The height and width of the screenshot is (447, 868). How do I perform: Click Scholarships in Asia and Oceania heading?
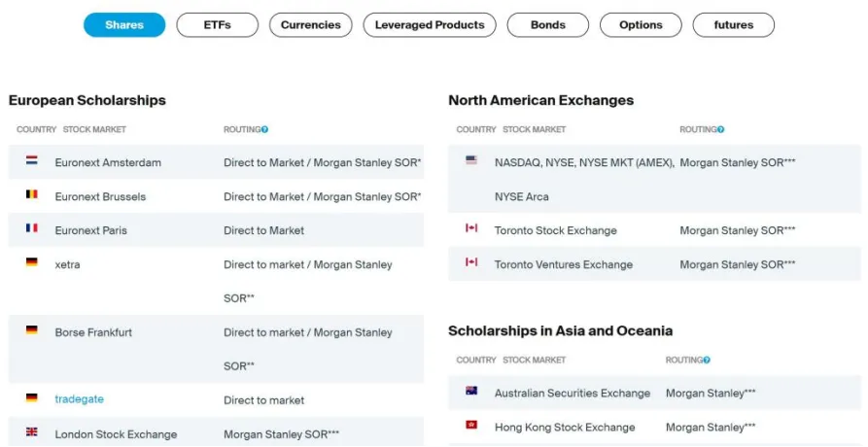tap(560, 330)
